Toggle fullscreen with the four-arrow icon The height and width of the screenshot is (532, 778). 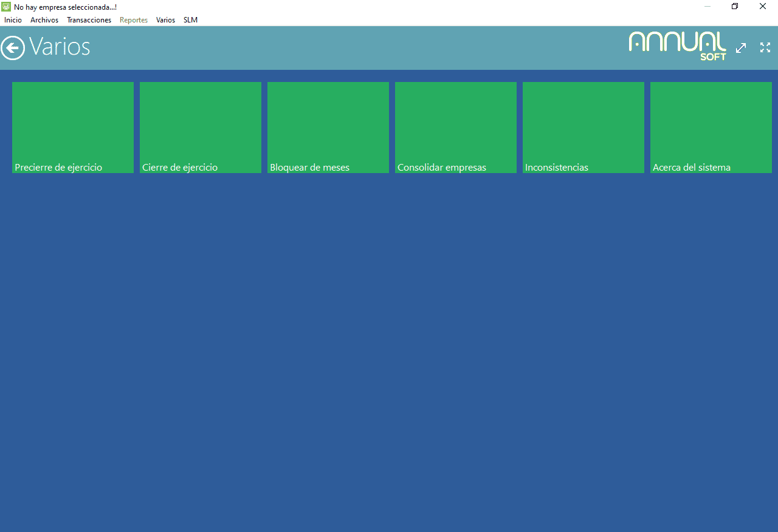coord(765,47)
